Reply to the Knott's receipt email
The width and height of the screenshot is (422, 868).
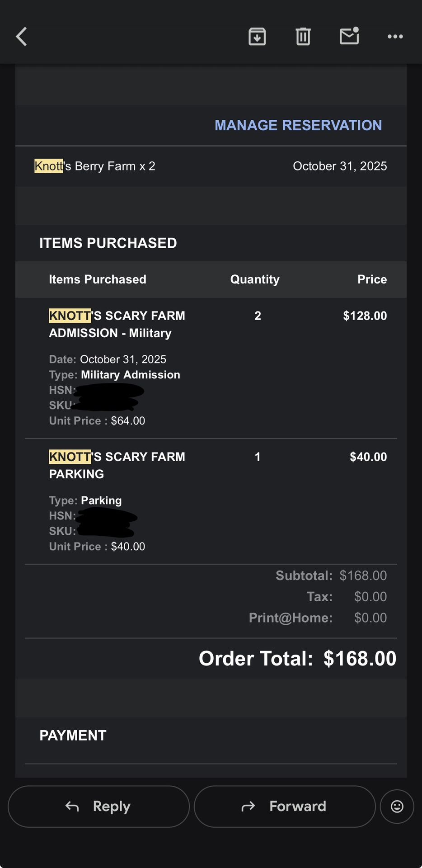[x=98, y=806]
